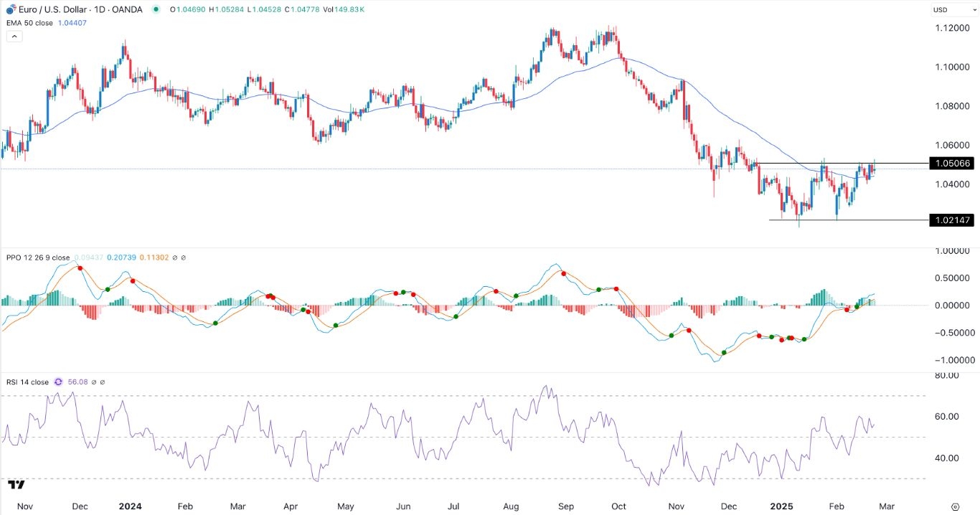Click the 1.05066 resistance price label
Viewport: 980px width, 515px height.
(x=951, y=164)
